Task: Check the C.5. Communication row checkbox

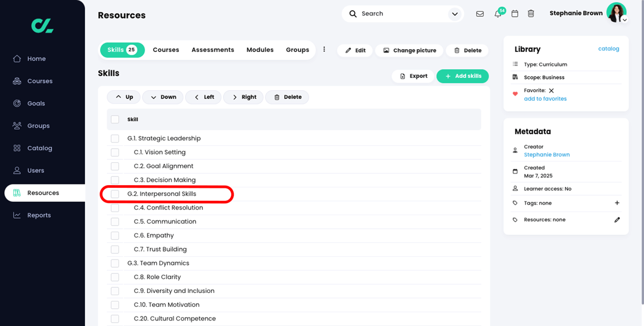Action: click(x=115, y=221)
